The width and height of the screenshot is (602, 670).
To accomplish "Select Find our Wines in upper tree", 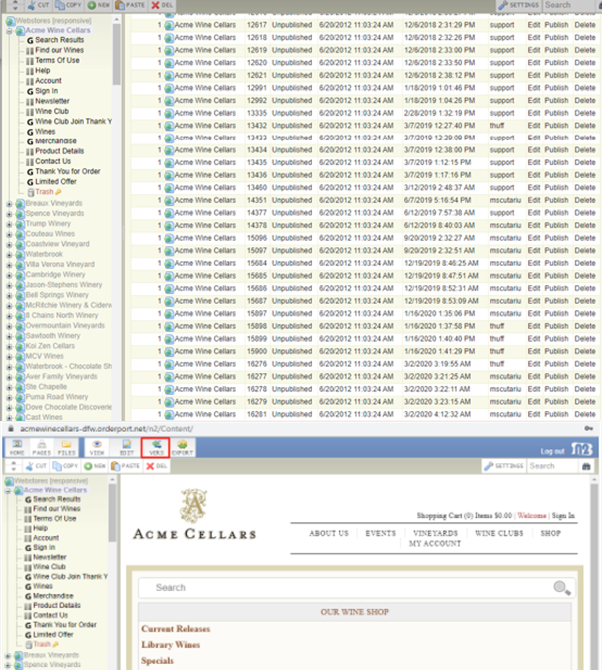I will [x=59, y=50].
